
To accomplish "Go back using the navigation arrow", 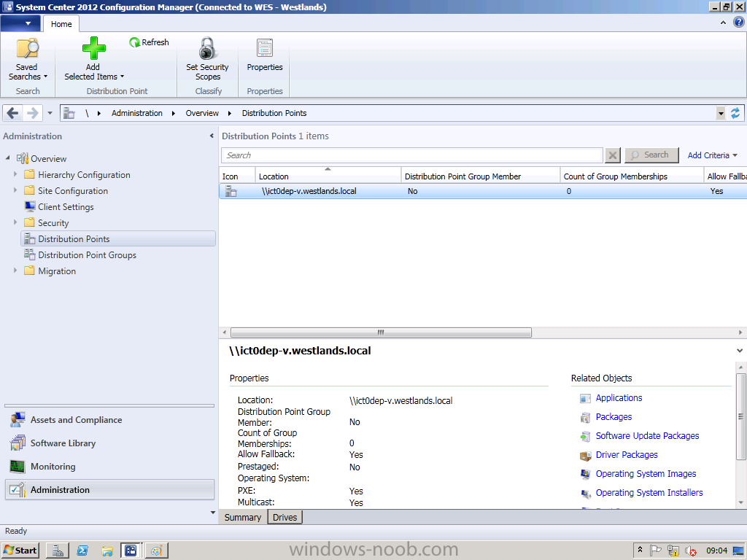I will pyautogui.click(x=13, y=113).
